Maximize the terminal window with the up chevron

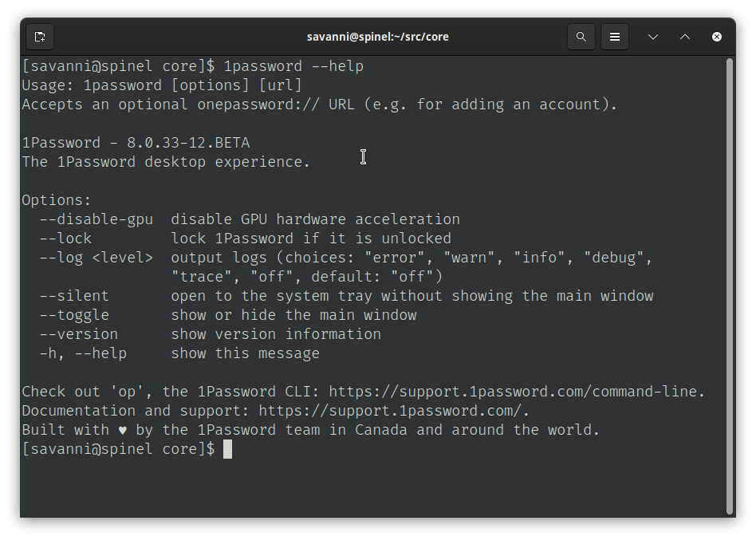click(685, 37)
